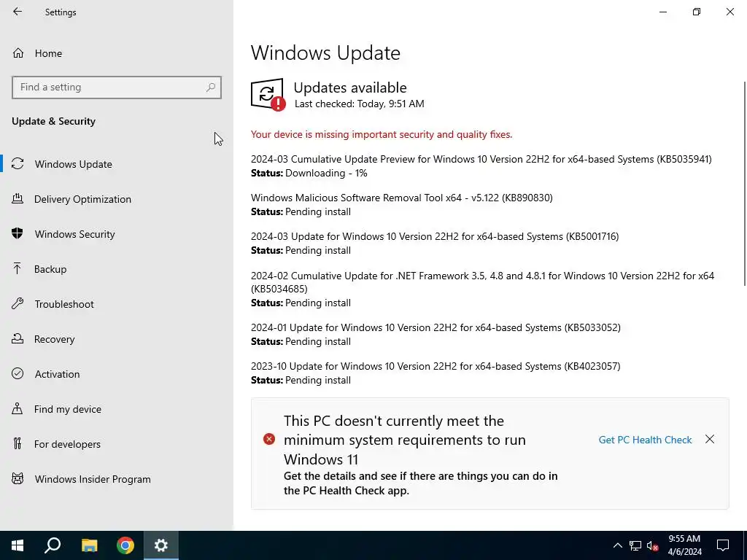The height and width of the screenshot is (560, 747).
Task: Open the clock showing 9:55 AM
Action: [x=684, y=545]
